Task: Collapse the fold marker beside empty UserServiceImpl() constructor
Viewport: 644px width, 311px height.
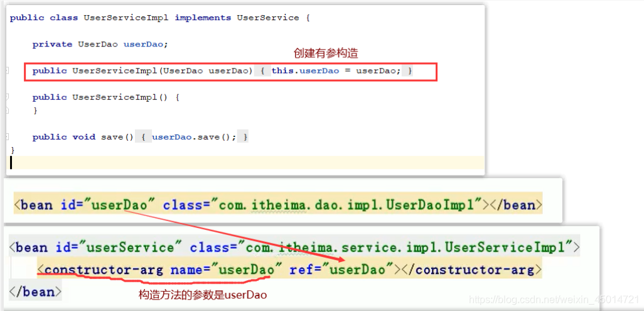Action: tap(7, 97)
